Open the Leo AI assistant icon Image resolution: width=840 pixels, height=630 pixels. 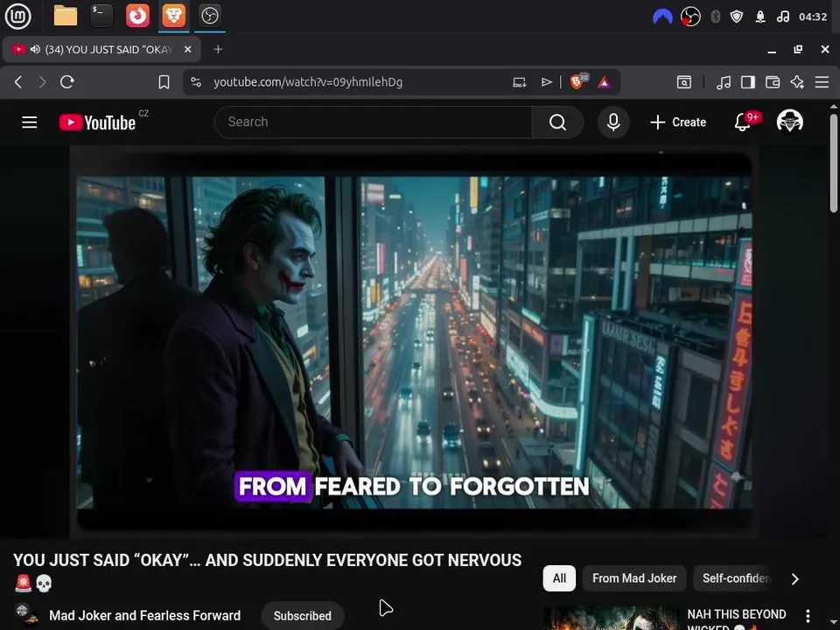tap(797, 82)
